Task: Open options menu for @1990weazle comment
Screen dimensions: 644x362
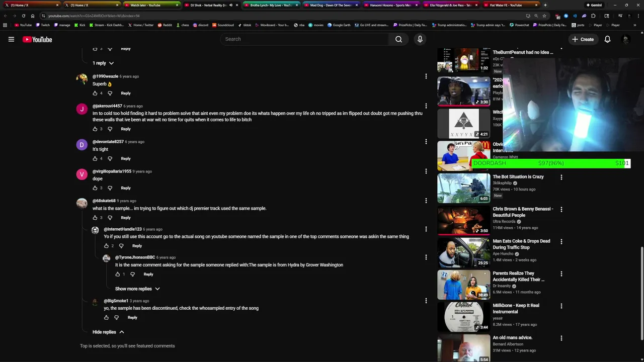Action: pos(426,76)
